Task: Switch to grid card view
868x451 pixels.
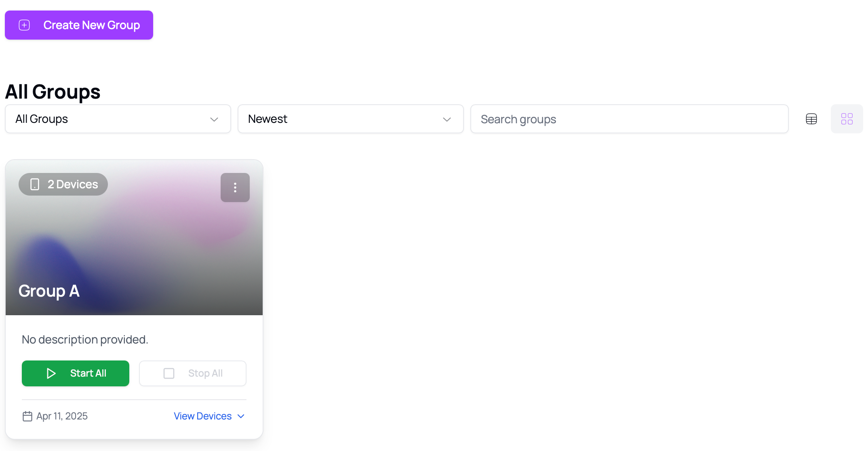Action: coord(847,119)
